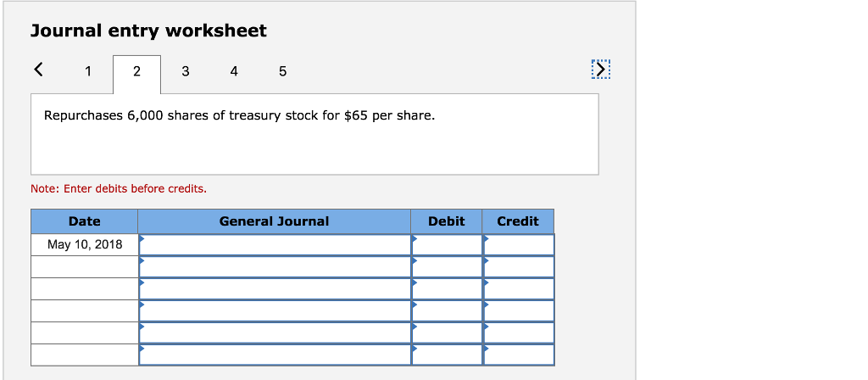
Task: Select the last row Credit cell
Action: pos(518,355)
